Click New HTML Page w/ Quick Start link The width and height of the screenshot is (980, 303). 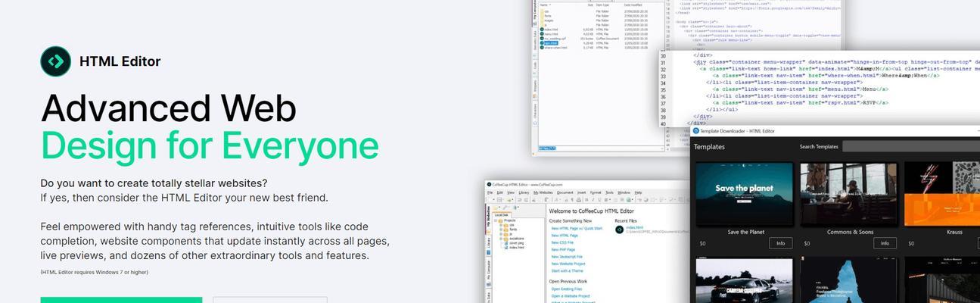coord(577,228)
